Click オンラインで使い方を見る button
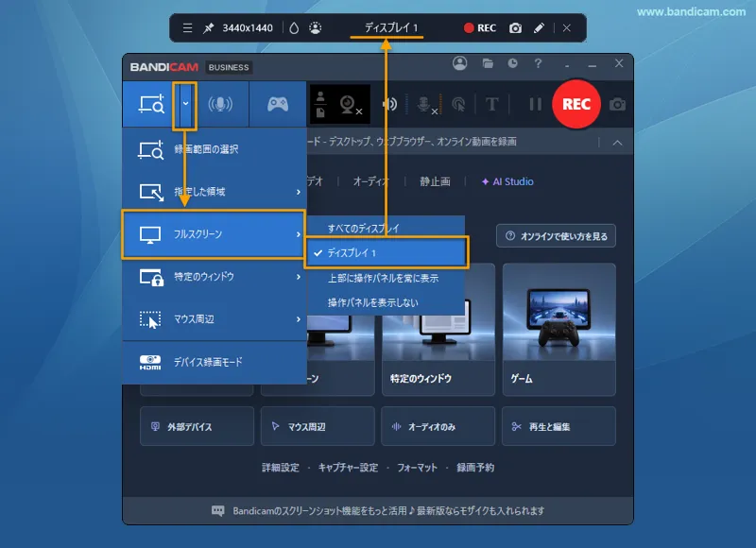 coord(556,236)
